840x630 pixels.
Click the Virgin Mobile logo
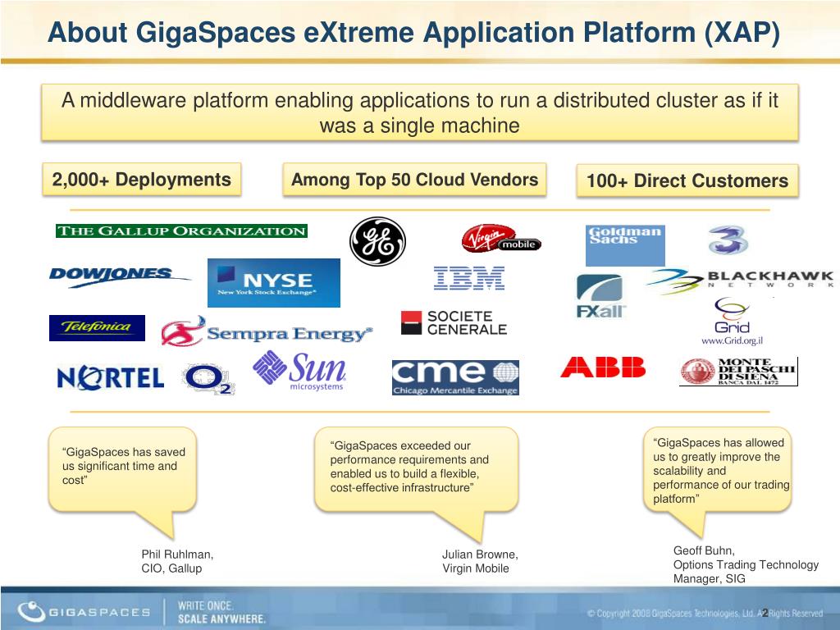click(501, 239)
